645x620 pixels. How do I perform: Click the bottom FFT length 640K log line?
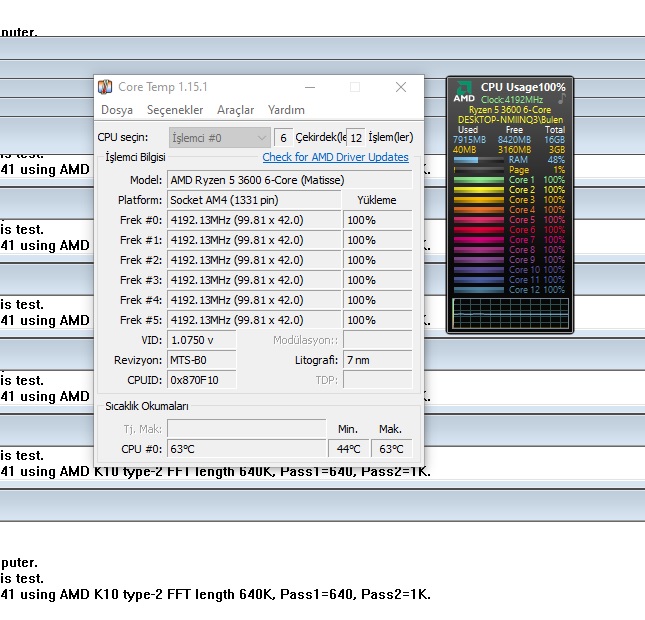216,594
